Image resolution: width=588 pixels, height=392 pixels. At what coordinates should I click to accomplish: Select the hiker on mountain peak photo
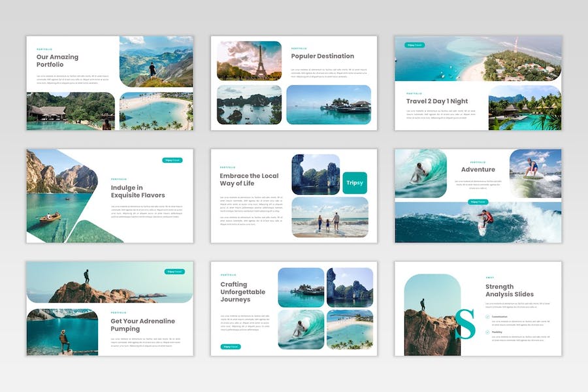(155, 61)
